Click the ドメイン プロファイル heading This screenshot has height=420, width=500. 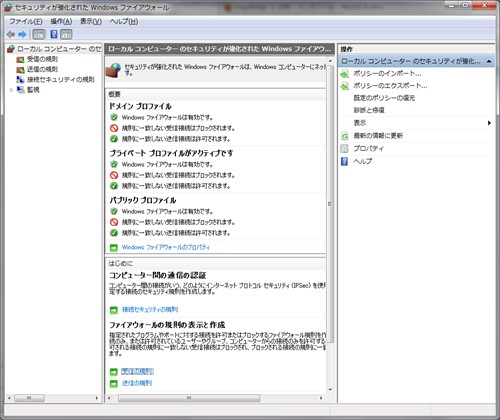[140, 106]
